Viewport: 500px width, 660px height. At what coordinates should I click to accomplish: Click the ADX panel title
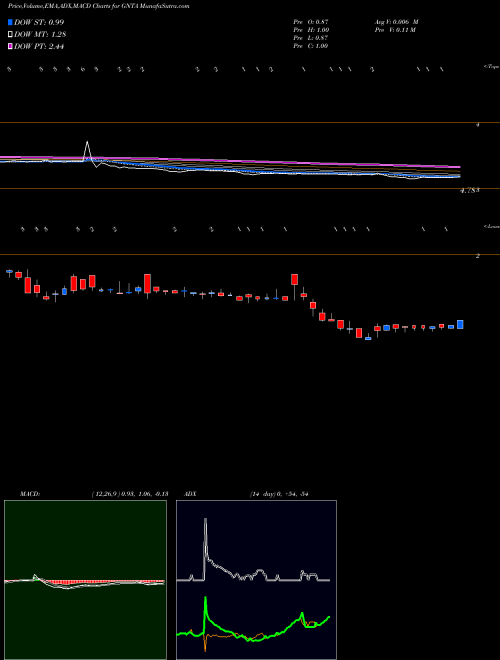click(x=189, y=493)
